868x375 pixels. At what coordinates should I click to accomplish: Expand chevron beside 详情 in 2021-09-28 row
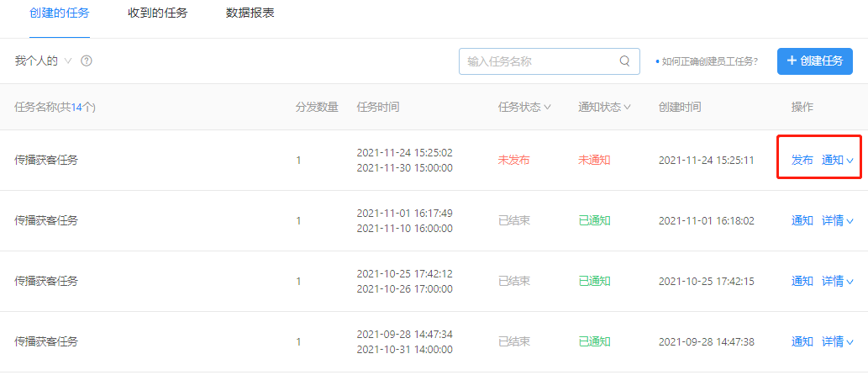(x=850, y=341)
